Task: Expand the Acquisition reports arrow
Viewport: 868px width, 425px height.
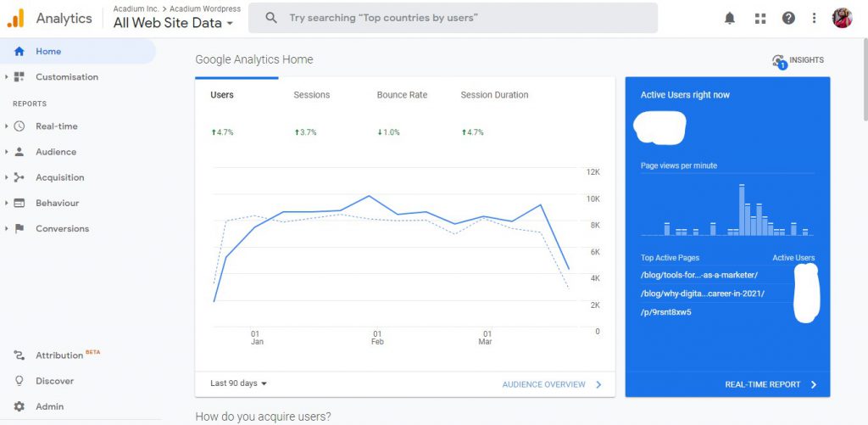Action: [6, 177]
